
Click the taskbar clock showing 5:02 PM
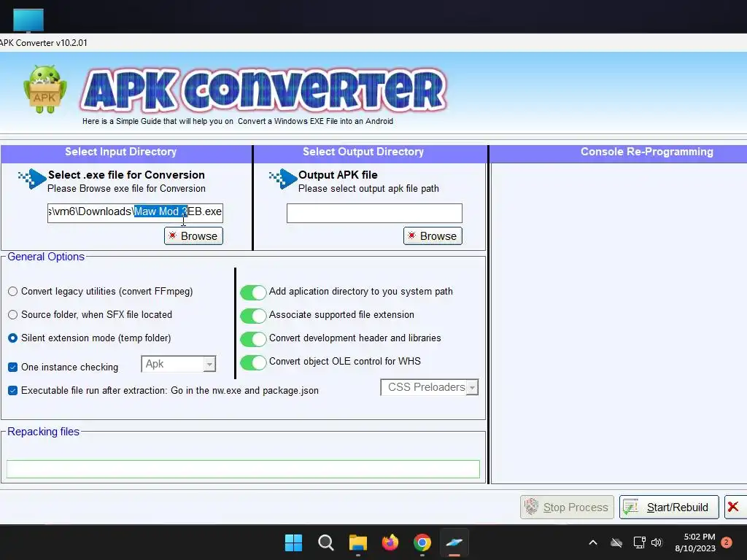(x=695, y=542)
